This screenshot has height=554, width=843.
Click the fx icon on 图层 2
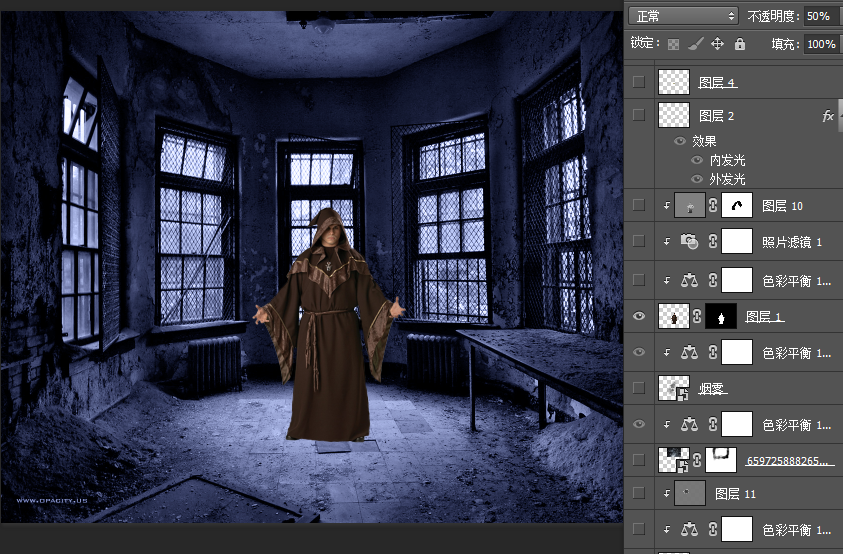point(828,116)
